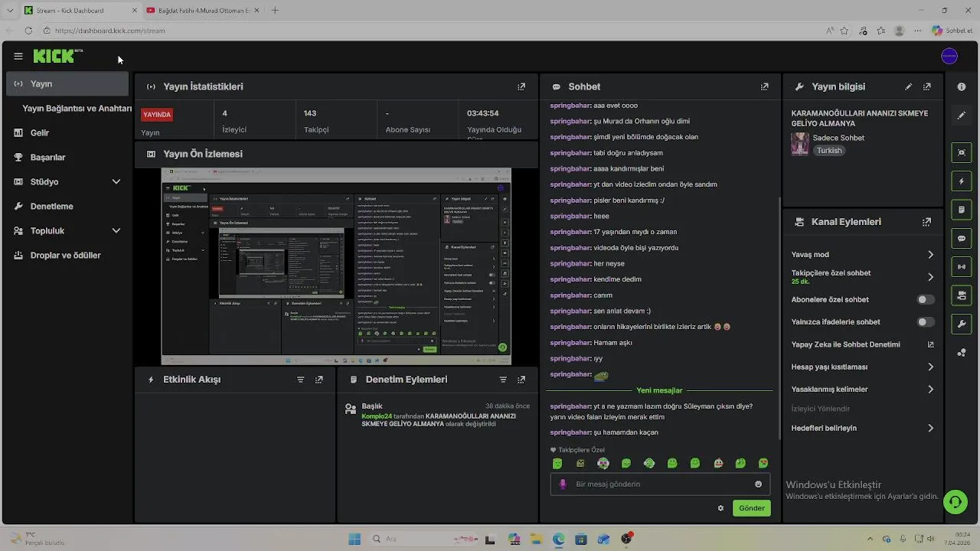980x551 pixels.
Task: Open the user profile avatar at top right
Action: [949, 56]
